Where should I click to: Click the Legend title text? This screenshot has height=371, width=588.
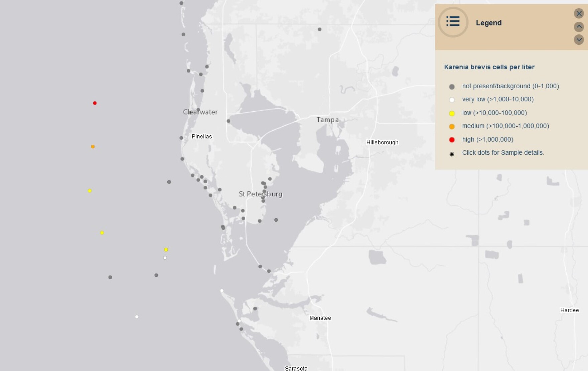489,23
